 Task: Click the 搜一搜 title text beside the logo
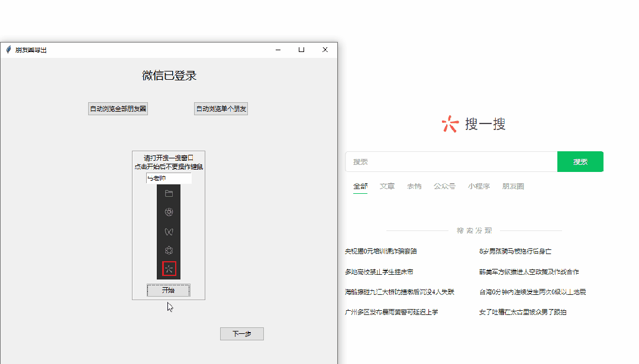(485, 124)
